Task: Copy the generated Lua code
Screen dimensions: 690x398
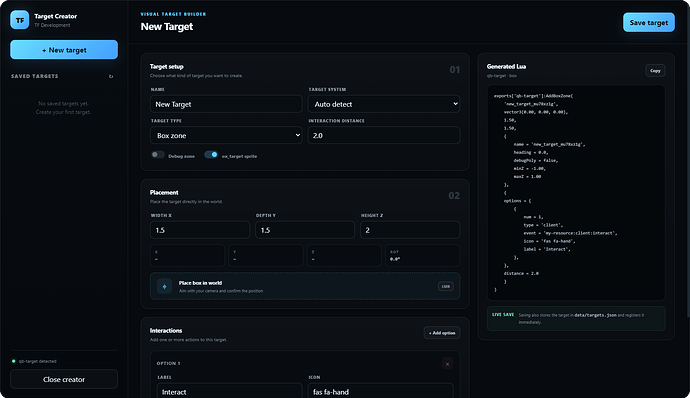Action: tap(655, 70)
